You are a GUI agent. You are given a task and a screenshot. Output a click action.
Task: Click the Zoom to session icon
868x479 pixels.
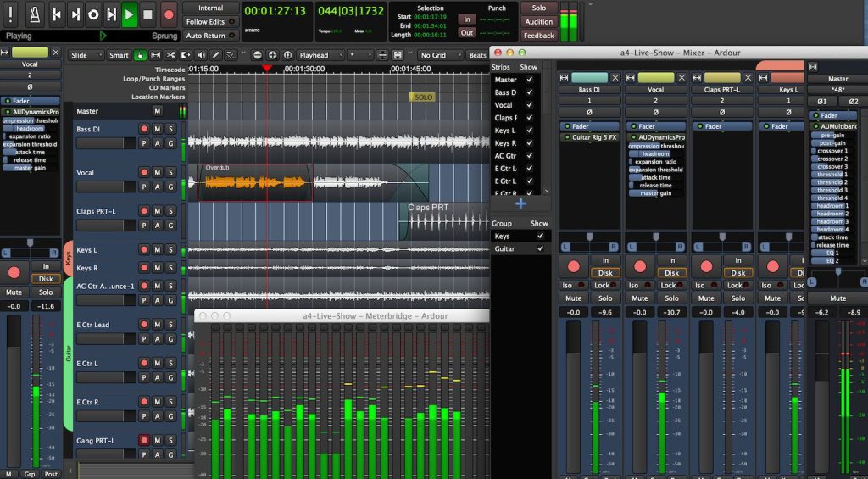pos(287,55)
